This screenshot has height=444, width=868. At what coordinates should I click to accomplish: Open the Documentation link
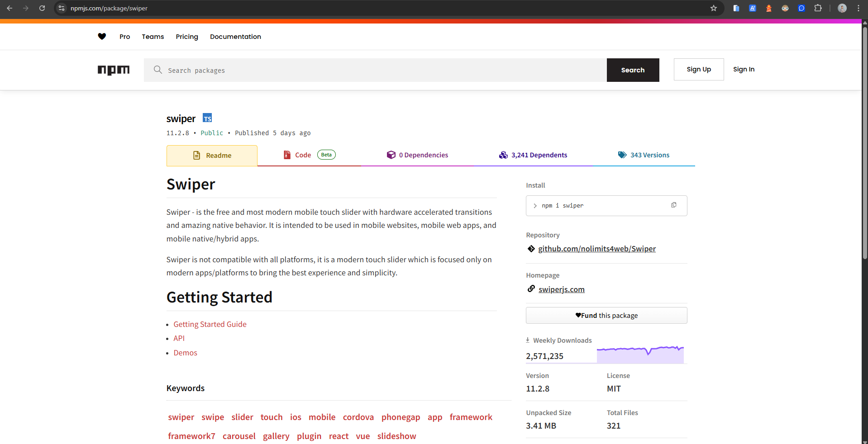pos(235,37)
